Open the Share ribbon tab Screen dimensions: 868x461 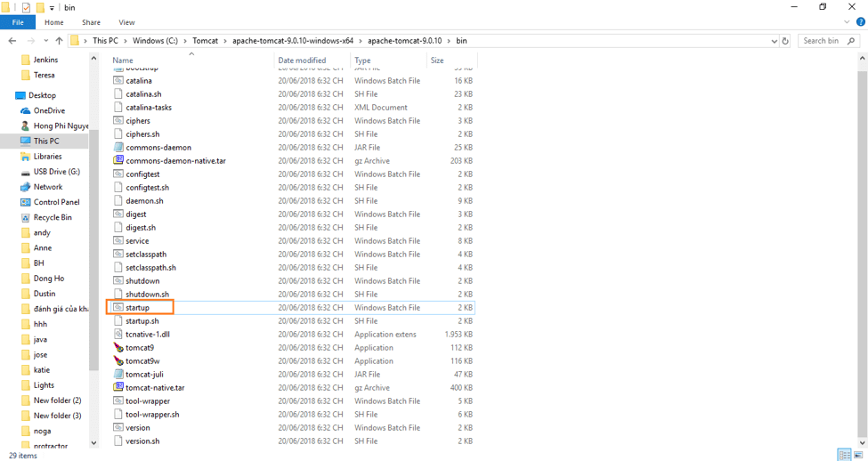tap(92, 22)
